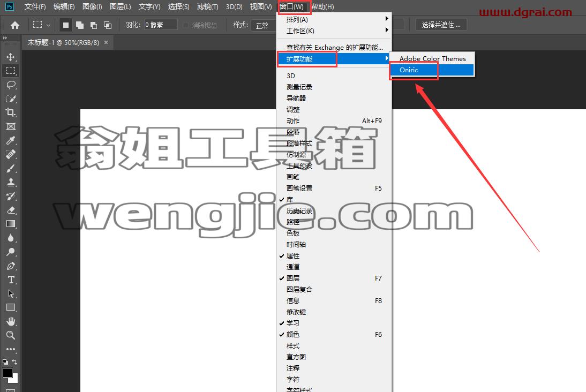Click the 羽化 pixel input field

[x=160, y=25]
